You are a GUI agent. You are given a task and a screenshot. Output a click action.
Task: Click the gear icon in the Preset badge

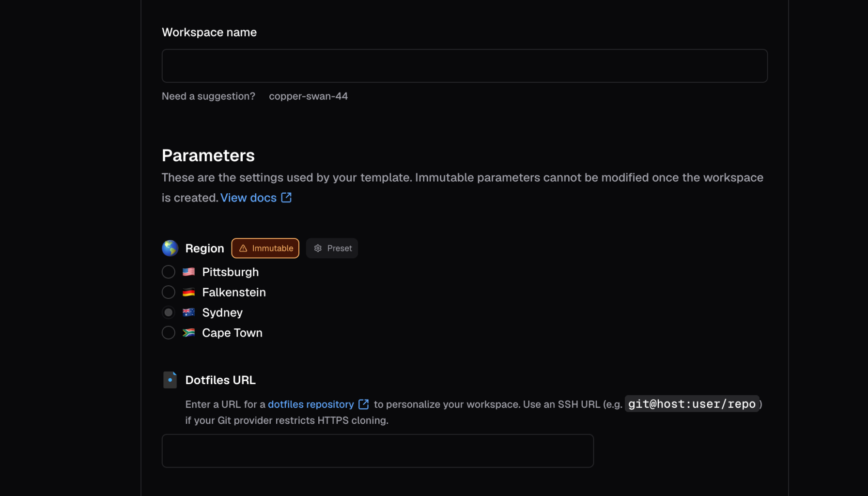(x=318, y=248)
